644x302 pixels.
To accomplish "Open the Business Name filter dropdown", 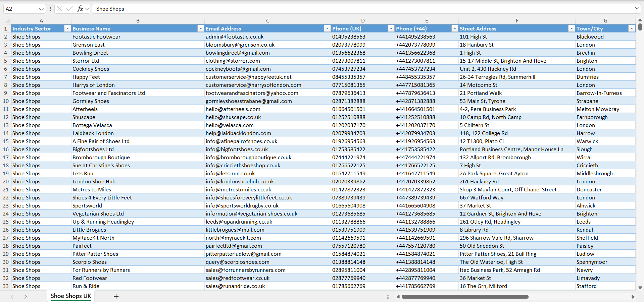I will click(x=201, y=29).
